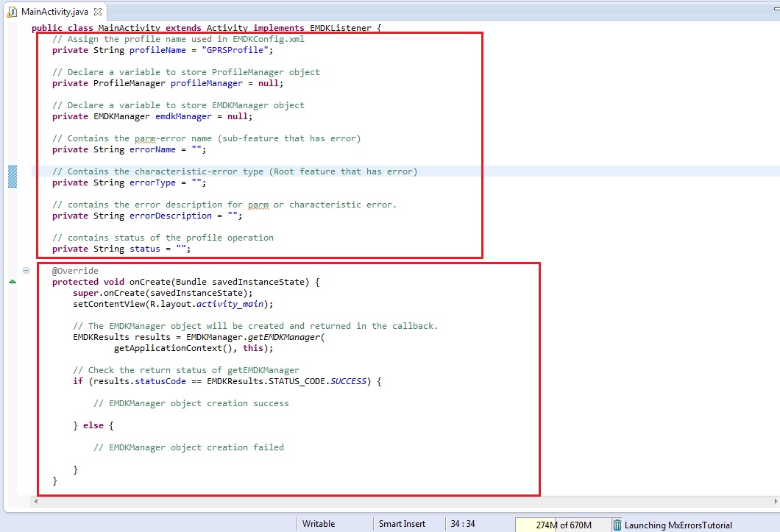Run garbage collector via trash can icon

pos(617,525)
